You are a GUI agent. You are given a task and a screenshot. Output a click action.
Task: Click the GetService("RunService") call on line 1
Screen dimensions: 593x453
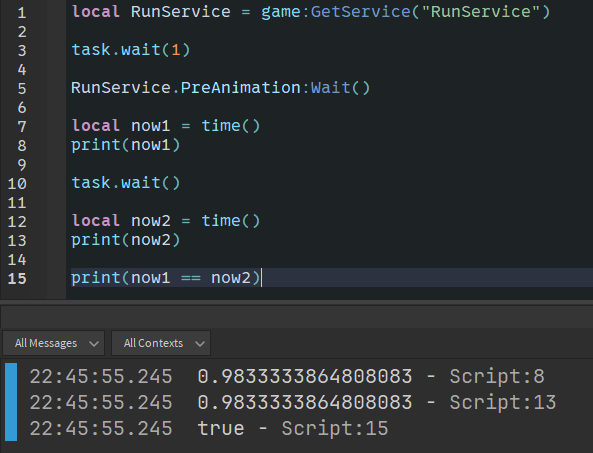point(430,12)
